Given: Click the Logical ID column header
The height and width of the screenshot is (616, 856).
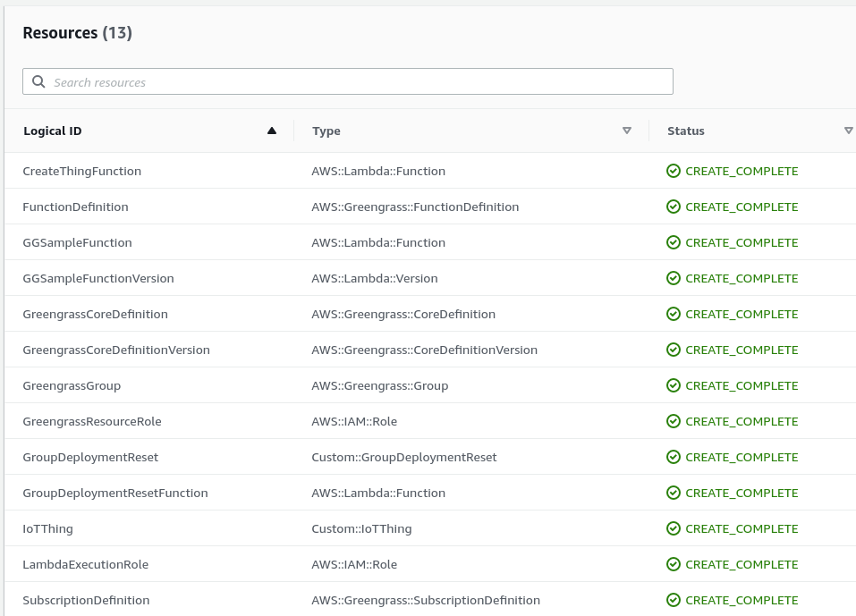Looking at the screenshot, I should point(53,131).
